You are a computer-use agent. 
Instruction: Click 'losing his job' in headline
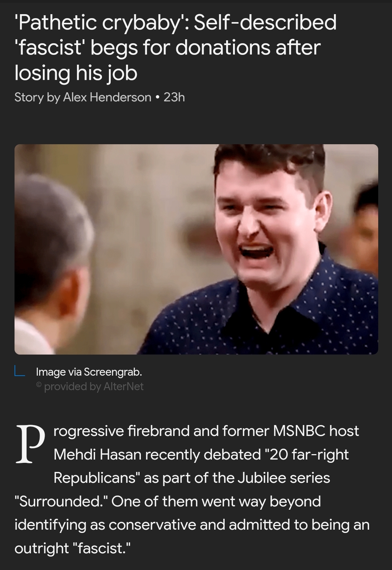point(76,73)
